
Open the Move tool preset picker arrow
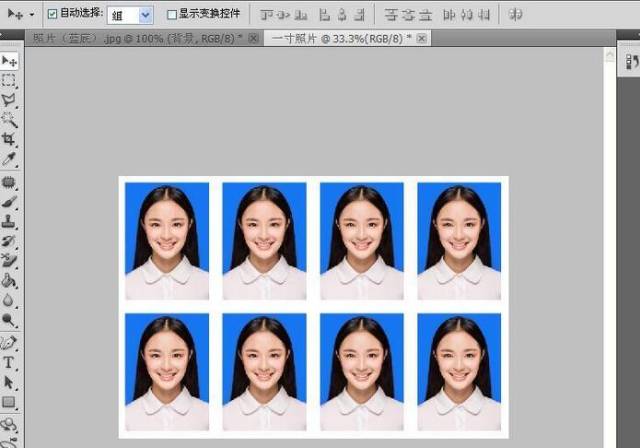[32, 15]
